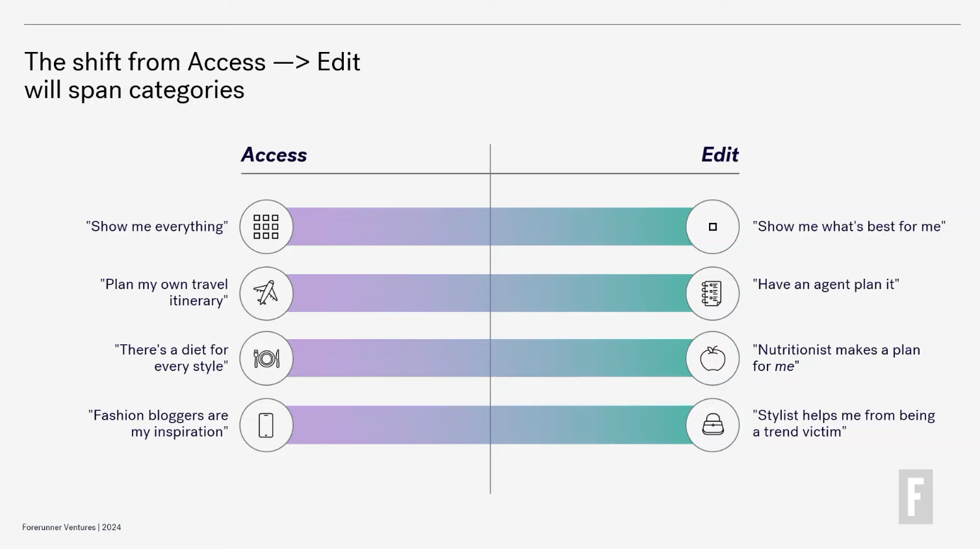The height and width of the screenshot is (549, 980).
Task: Click the Forerunner Ventures 2024 footer
Action: (71, 528)
